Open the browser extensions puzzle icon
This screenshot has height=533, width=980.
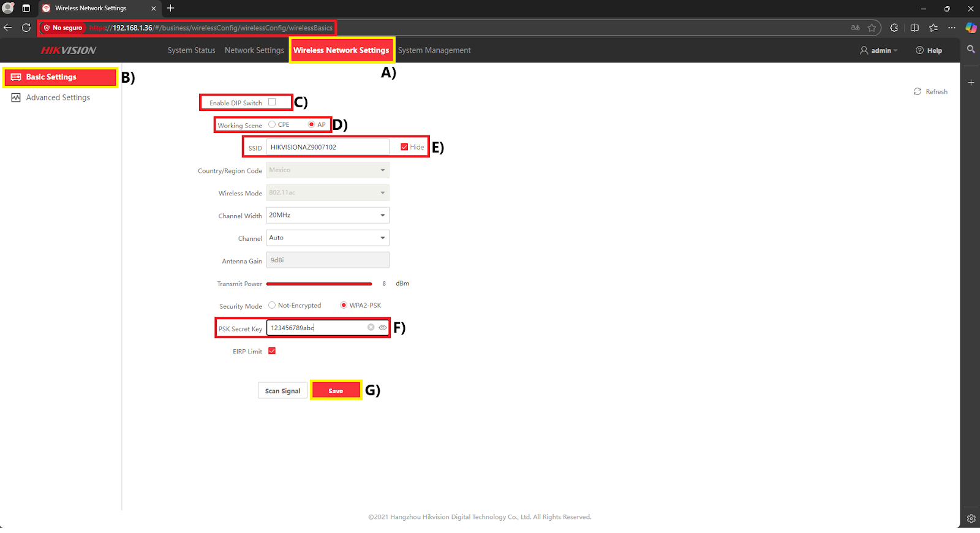894,28
